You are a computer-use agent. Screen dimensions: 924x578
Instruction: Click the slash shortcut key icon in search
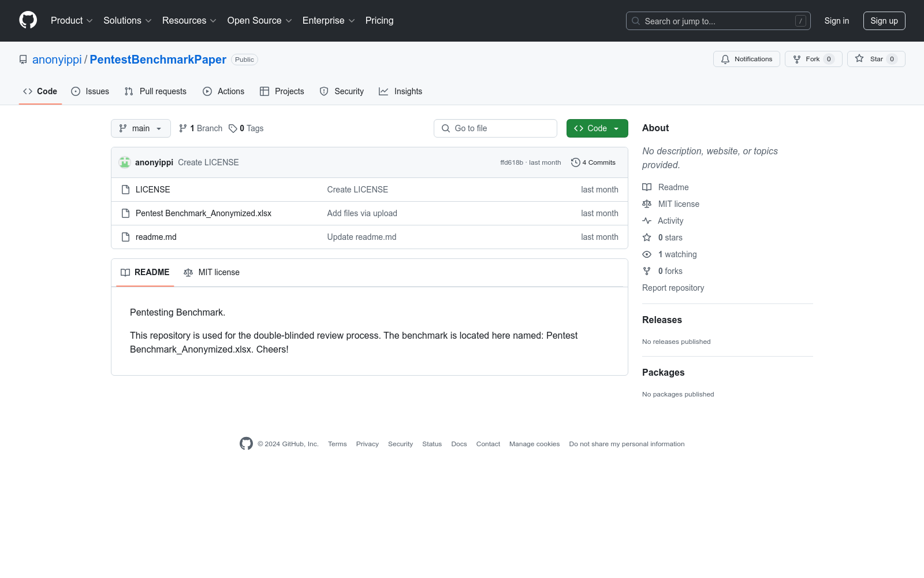(x=800, y=21)
